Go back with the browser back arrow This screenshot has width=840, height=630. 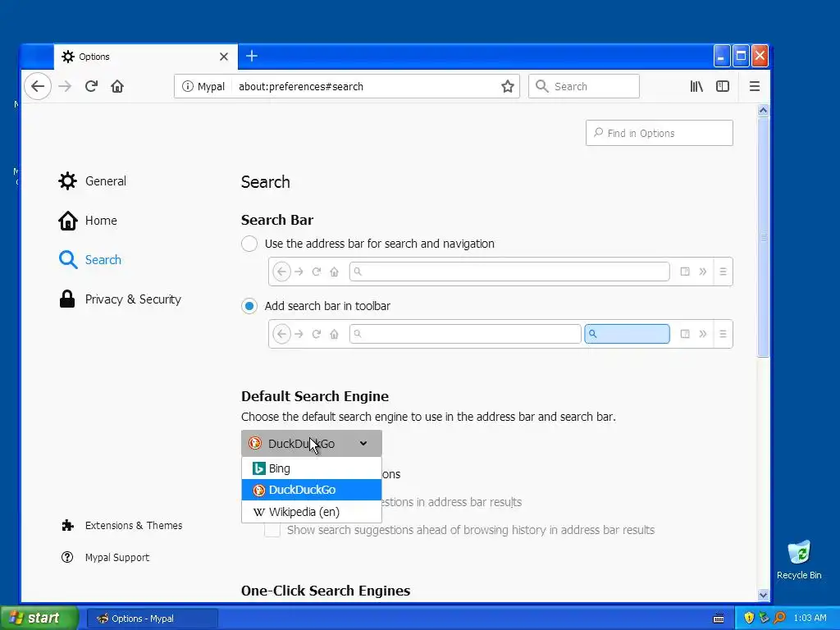click(x=38, y=86)
